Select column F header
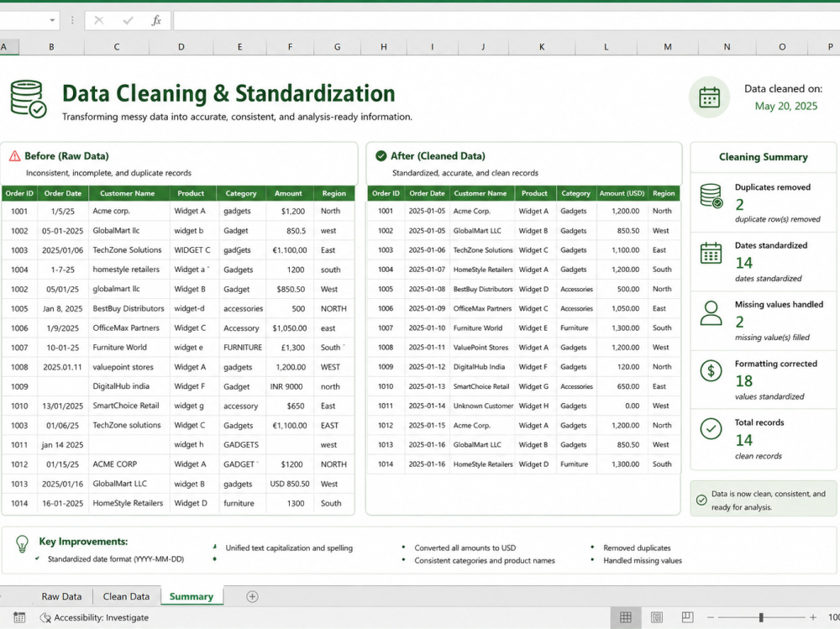The image size is (840, 629). coord(290,47)
